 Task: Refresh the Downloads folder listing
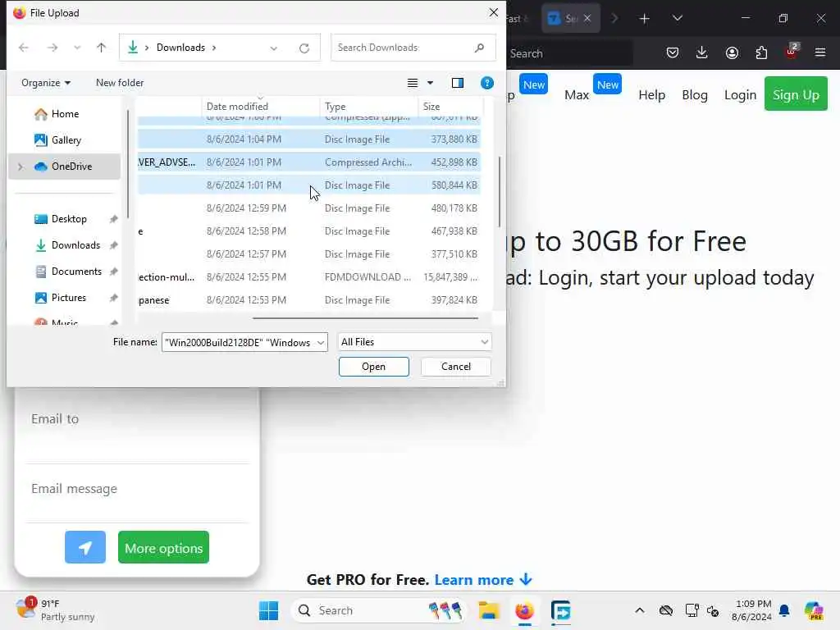304,48
